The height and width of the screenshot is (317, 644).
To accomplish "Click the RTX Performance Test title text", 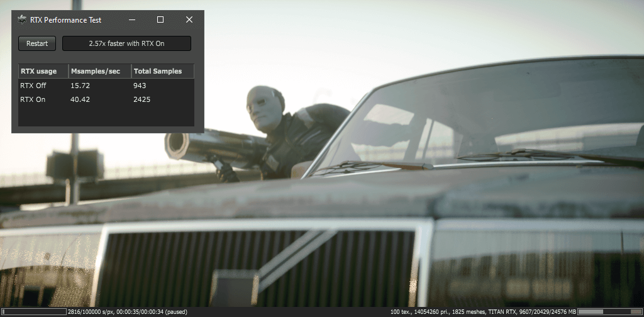I will pos(65,19).
